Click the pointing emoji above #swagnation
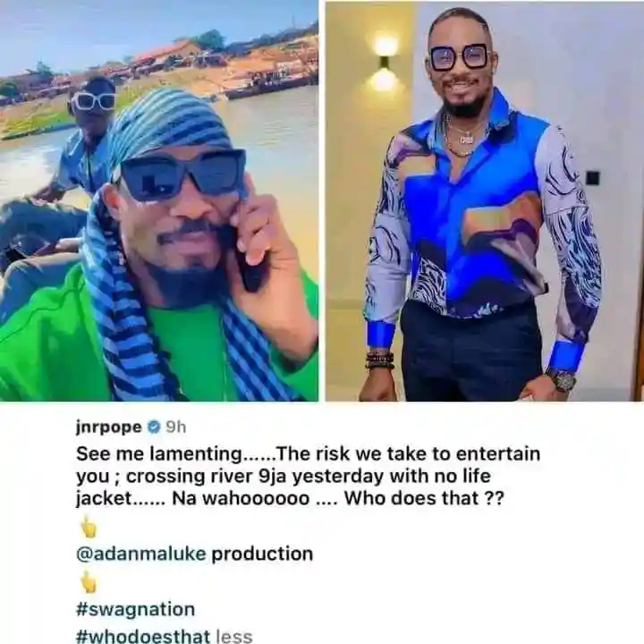The height and width of the screenshot is (644, 644). click(x=89, y=582)
